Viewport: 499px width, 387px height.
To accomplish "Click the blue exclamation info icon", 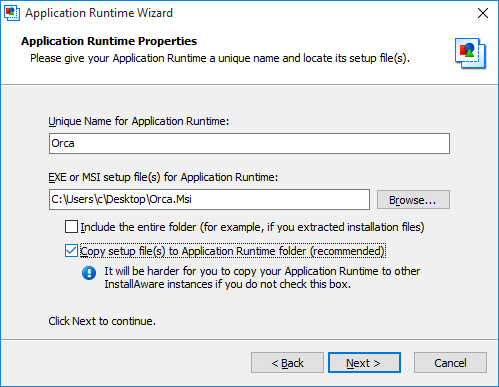I will point(89,273).
